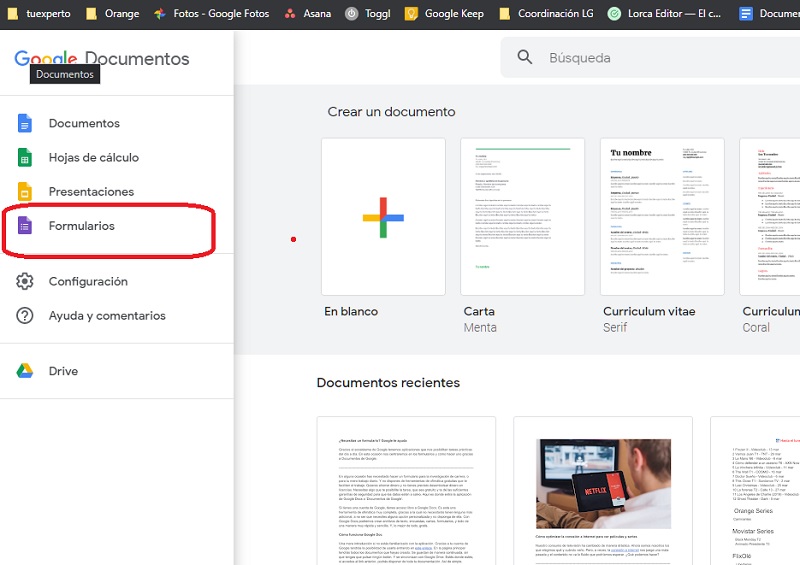Click the 'En blanco' label

(x=351, y=311)
